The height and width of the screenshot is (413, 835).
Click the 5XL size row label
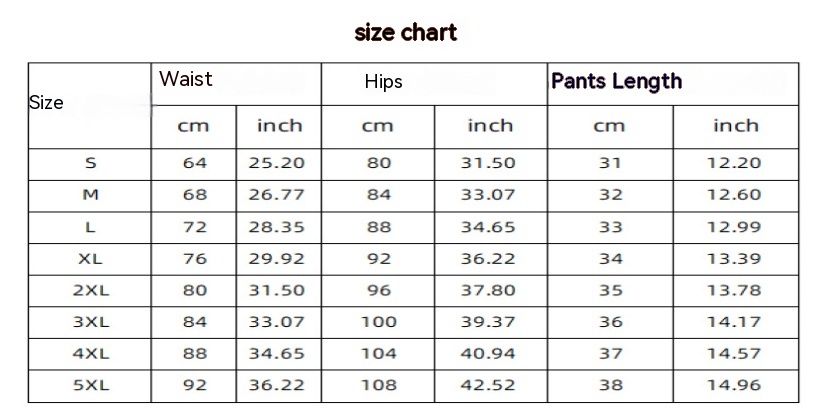point(90,386)
